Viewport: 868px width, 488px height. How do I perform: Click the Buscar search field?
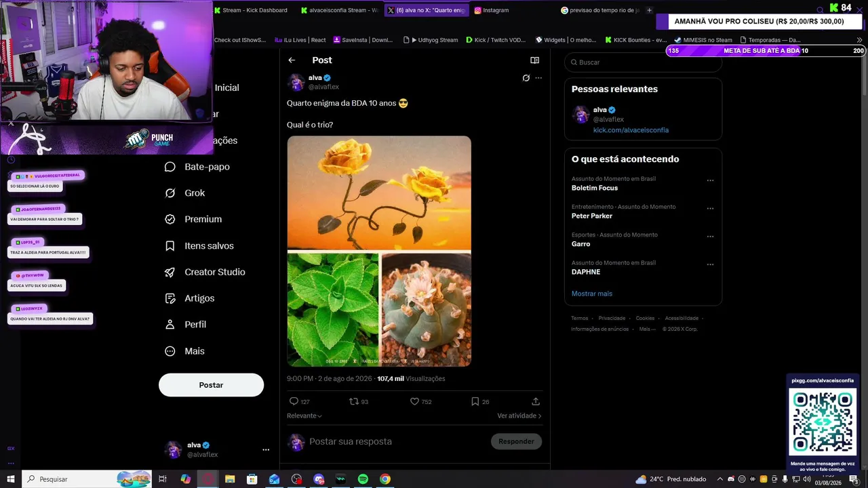[643, 62]
